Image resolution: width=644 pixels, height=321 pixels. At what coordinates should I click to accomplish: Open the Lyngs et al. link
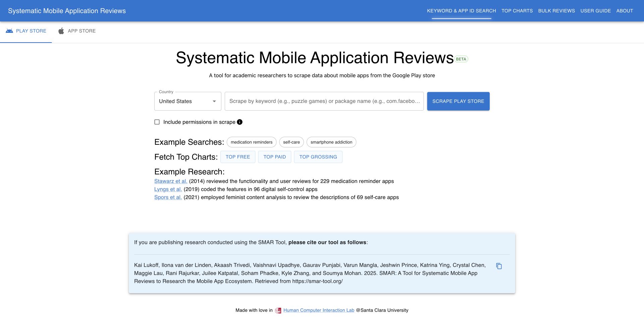168,189
